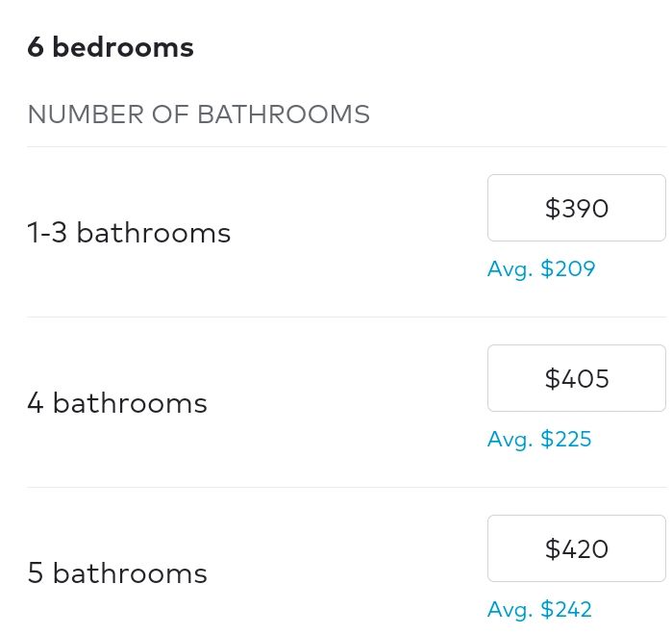
Task: Place cursor in field showing $390
Action: (576, 208)
